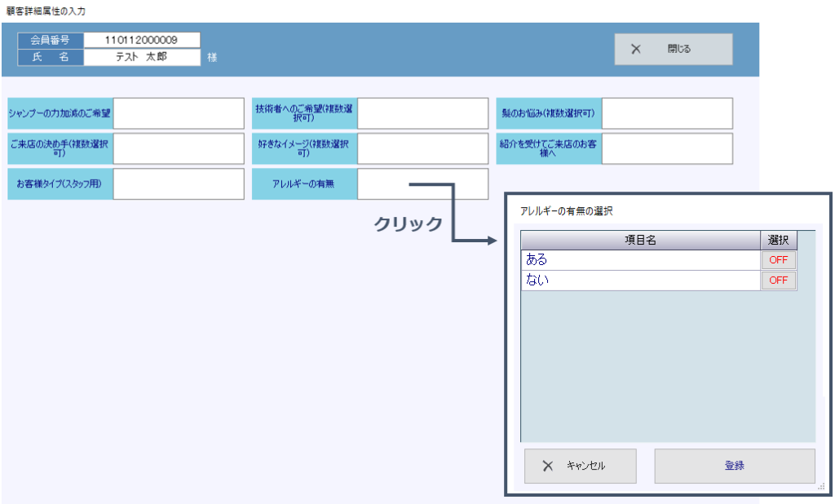Open the 紹介を受けてご来店のお客様へ field
The image size is (835, 504).
tap(666, 148)
